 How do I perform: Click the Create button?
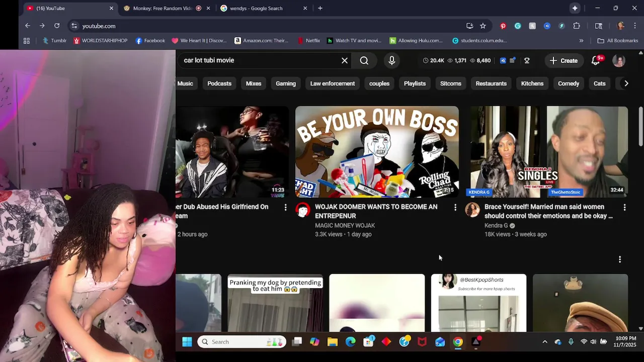(563, 60)
